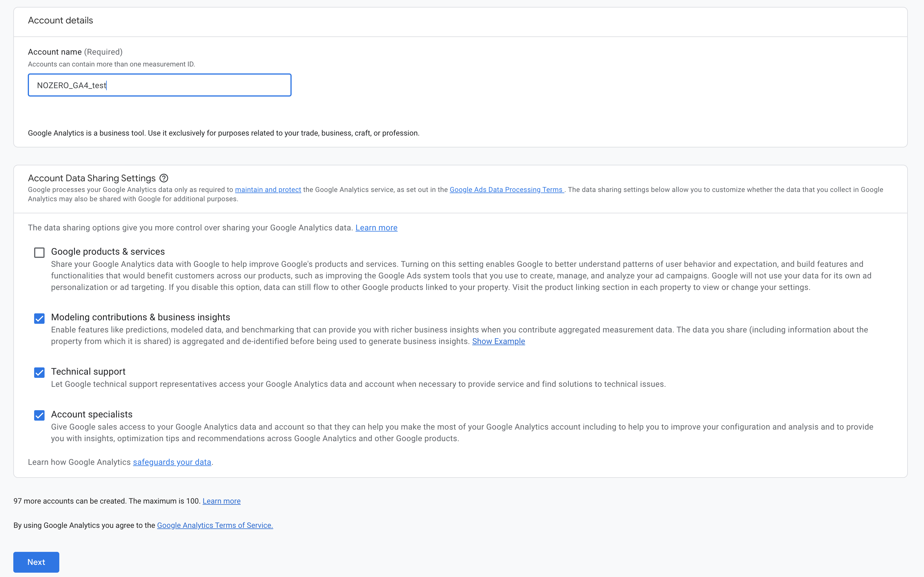The height and width of the screenshot is (577, 924).
Task: Click the Account Data Sharing Settings heading
Action: tap(92, 178)
